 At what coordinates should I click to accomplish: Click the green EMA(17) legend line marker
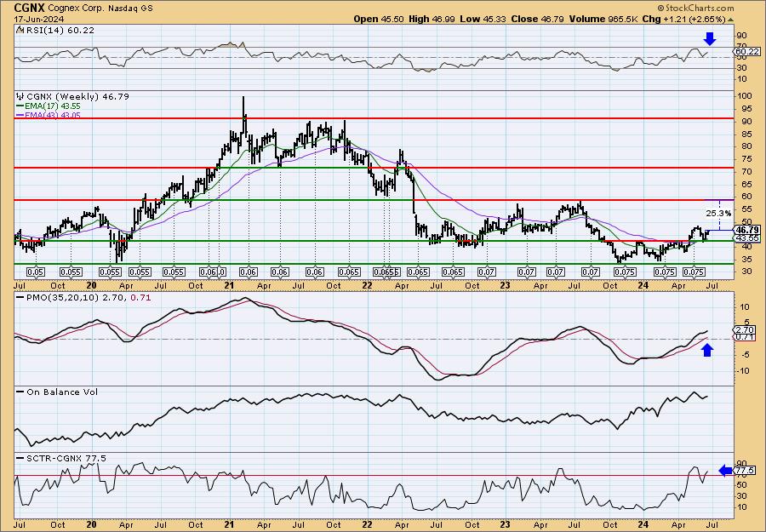(x=20, y=106)
